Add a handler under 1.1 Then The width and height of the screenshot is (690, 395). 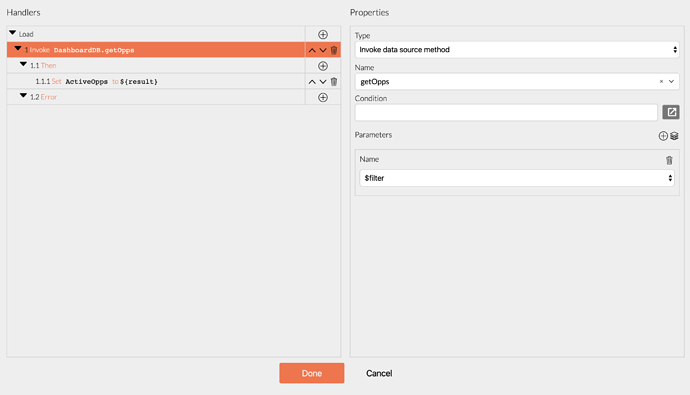coord(323,66)
